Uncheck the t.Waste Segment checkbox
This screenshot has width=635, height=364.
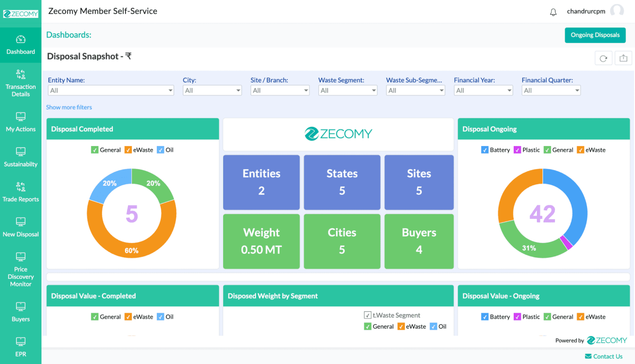point(368,315)
